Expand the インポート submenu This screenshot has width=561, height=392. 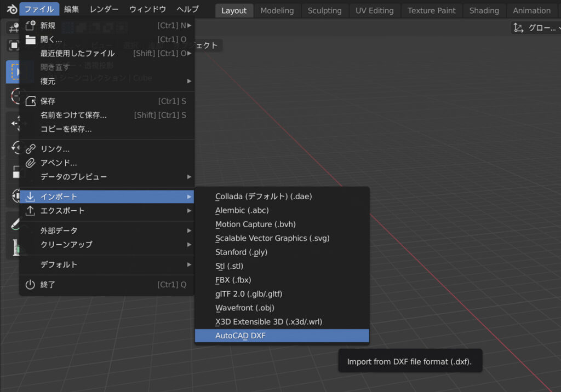pyautogui.click(x=107, y=197)
